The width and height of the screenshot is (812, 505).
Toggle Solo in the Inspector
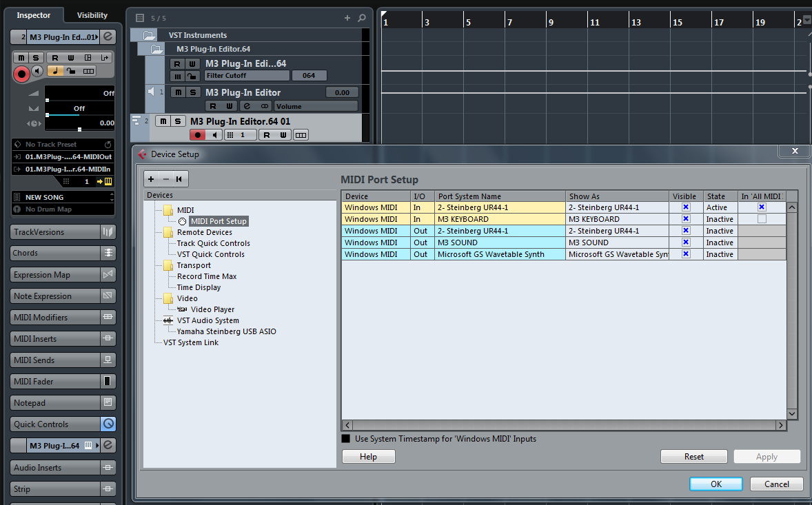tap(35, 57)
